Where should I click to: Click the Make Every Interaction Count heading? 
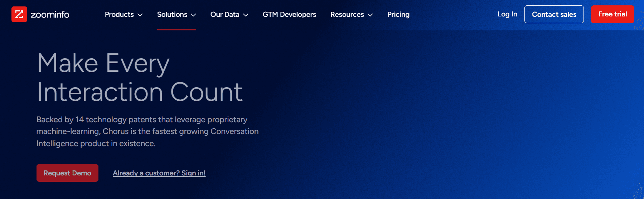point(140,78)
